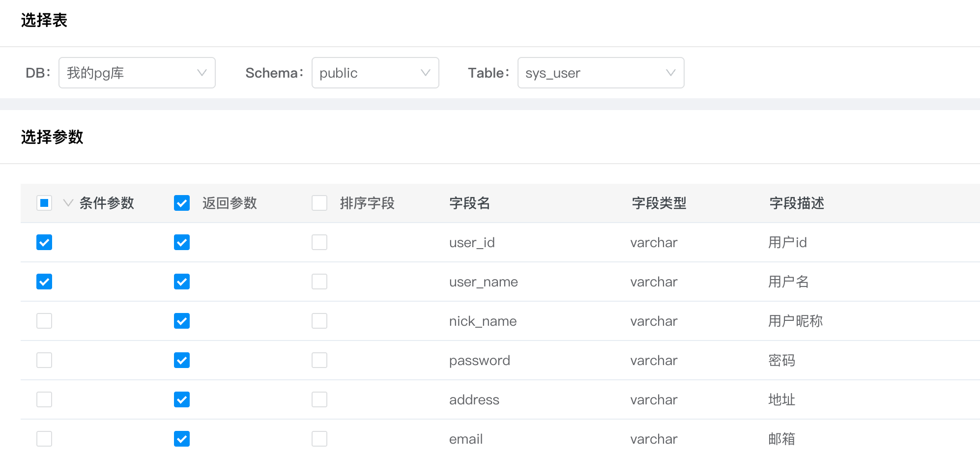Click the user_name field name cell
Screen dimensions: 980x454
pyautogui.click(x=483, y=282)
